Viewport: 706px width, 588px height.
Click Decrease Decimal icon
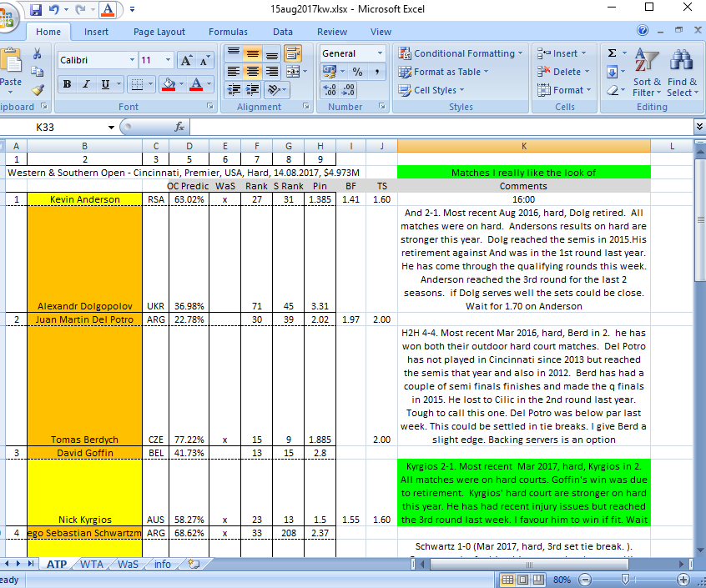point(348,90)
